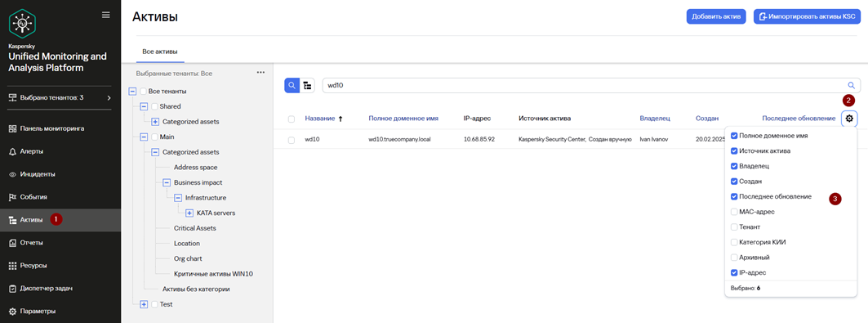
Task: Uncheck the IP-адрес column option
Action: coord(734,272)
